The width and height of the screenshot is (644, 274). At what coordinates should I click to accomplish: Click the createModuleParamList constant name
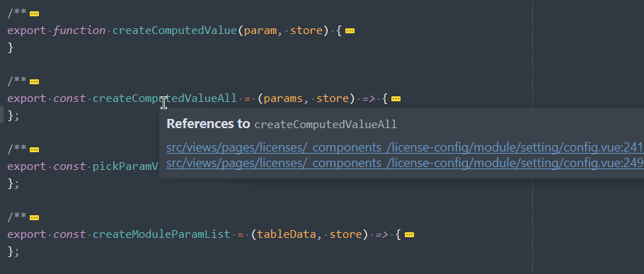[161, 234]
